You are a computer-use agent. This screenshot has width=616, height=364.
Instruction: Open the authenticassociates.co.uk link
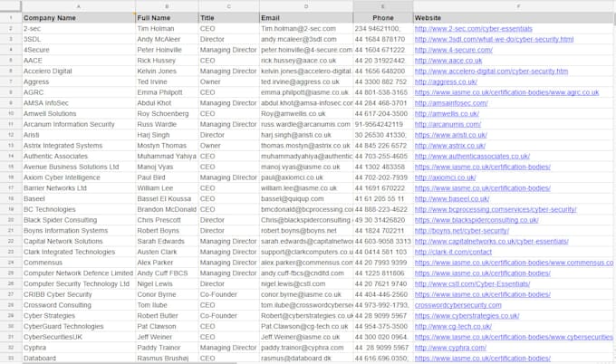tap(472, 157)
